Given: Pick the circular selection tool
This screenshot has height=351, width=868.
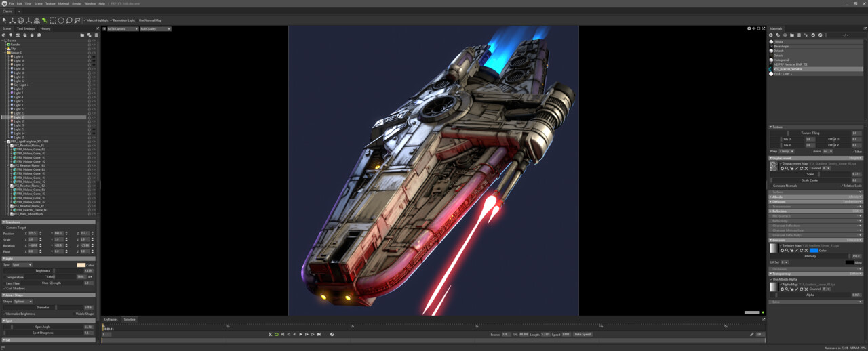Looking at the screenshot, I should point(61,20).
